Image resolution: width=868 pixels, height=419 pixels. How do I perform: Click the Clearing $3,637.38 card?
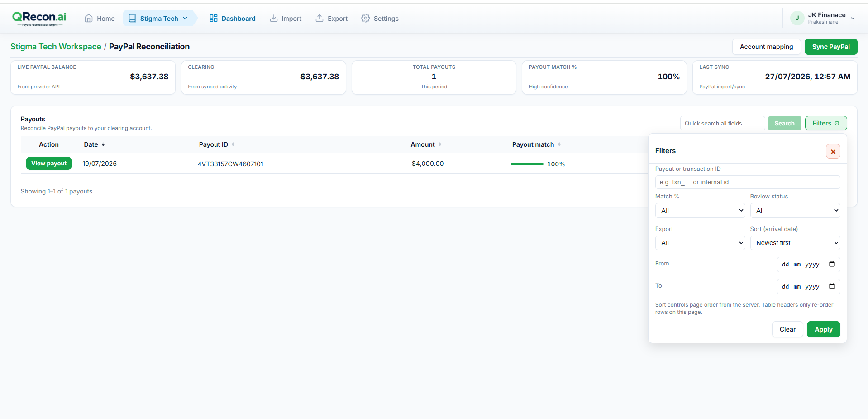click(263, 77)
